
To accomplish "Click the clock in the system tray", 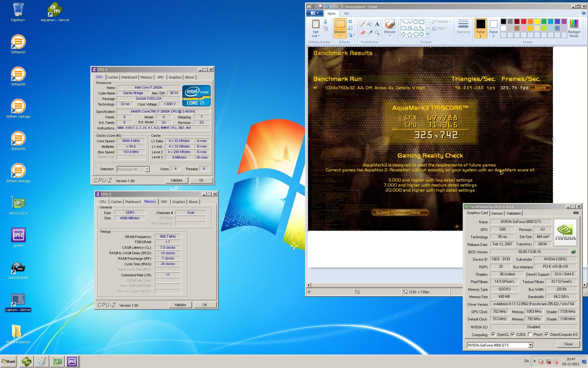I will (x=571, y=362).
